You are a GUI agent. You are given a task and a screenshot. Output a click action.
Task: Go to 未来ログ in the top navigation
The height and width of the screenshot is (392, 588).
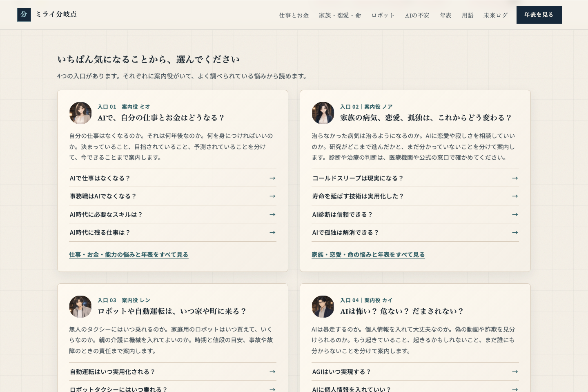[496, 15]
